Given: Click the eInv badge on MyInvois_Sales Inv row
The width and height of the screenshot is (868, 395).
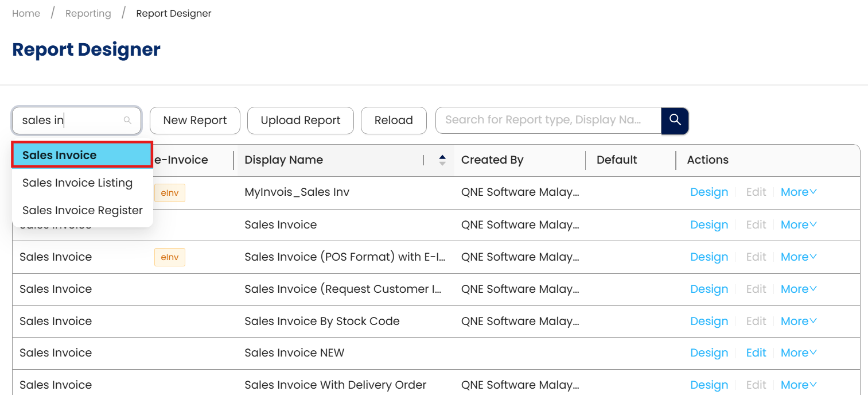Looking at the screenshot, I should [x=170, y=193].
